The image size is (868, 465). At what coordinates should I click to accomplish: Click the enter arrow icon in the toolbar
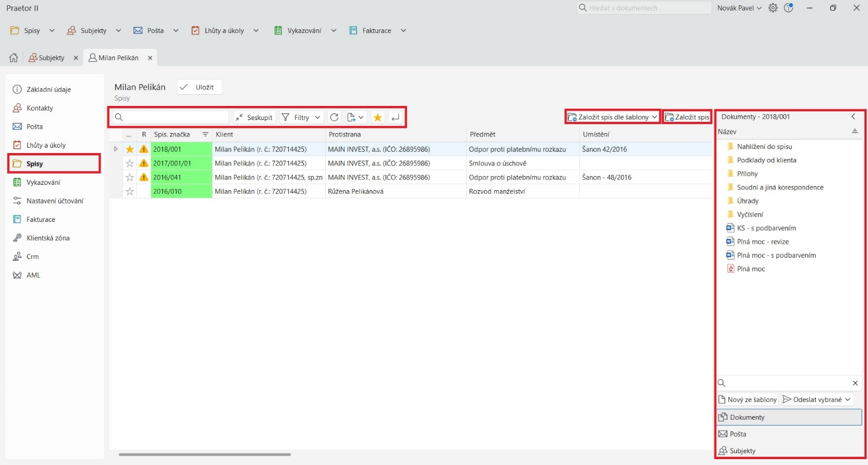pos(395,118)
